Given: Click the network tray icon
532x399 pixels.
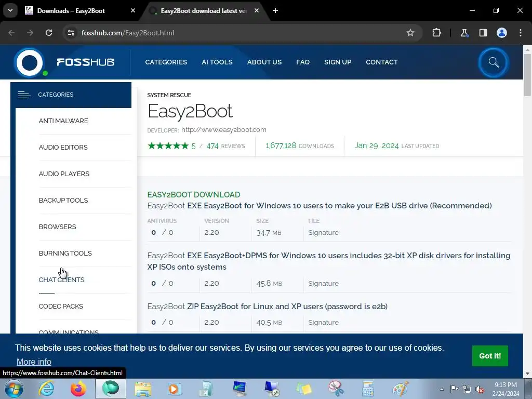Looking at the screenshot, I should [467, 389].
